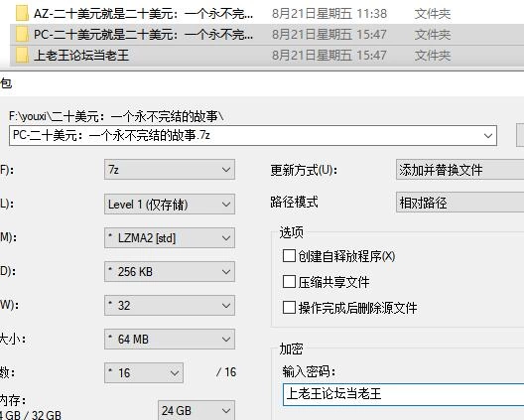Image resolution: width=524 pixels, height=420 pixels.
Task: Select the PC-二十美元就是二十美元 folder name
Action: pyautogui.click(x=143, y=35)
